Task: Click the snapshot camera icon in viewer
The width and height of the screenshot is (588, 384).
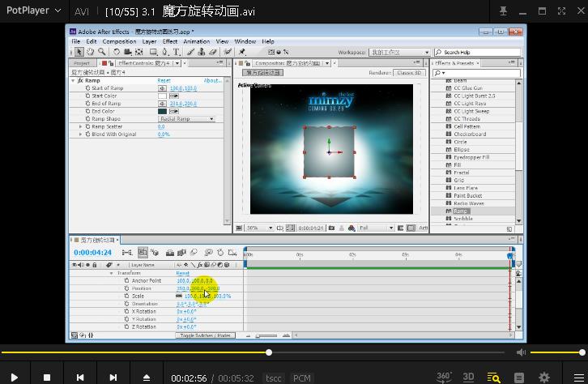Action: pyautogui.click(x=331, y=228)
